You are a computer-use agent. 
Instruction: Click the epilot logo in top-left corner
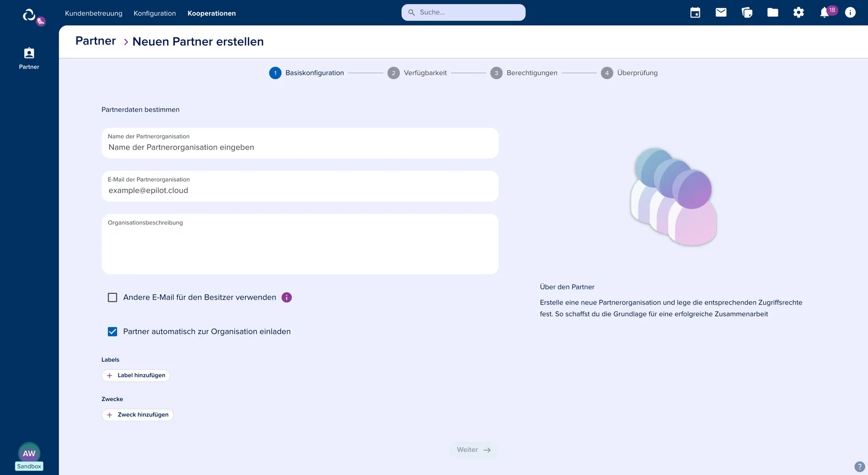[29, 15]
